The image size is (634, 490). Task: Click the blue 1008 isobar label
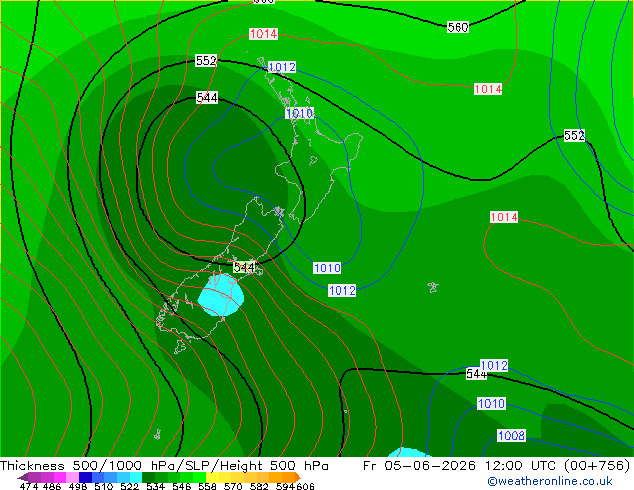511,436
